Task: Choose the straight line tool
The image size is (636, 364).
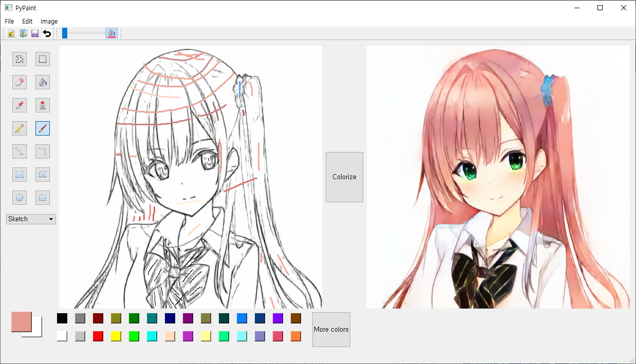Action: [x=20, y=151]
